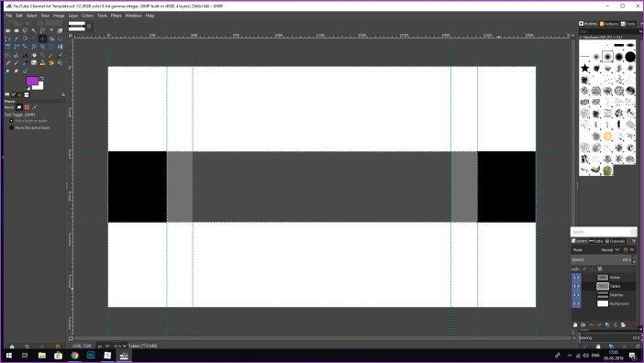The width and height of the screenshot is (644, 363).
Task: Open the Filters menu
Action: (x=116, y=16)
